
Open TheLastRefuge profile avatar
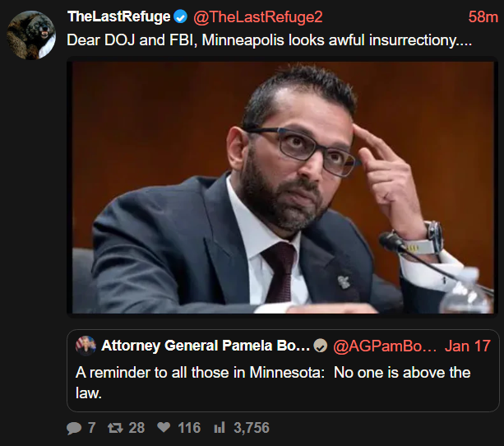click(30, 35)
